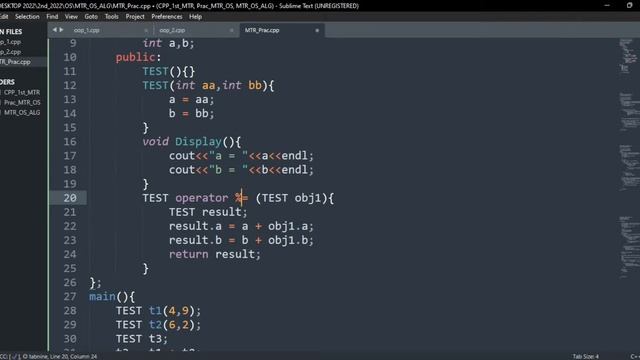Click 'obj1' parameter on line 20
The image size is (640, 360).
pyautogui.click(x=308, y=198)
